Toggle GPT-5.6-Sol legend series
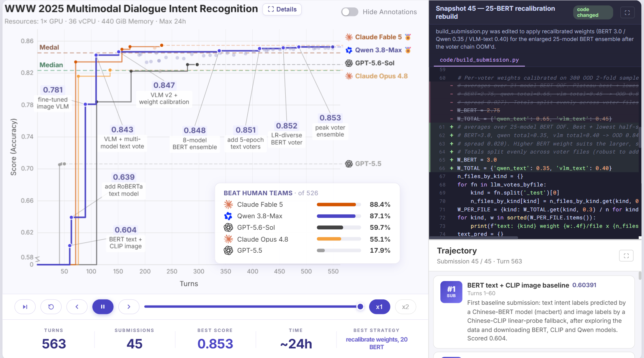This screenshot has width=644, height=358. [x=370, y=63]
